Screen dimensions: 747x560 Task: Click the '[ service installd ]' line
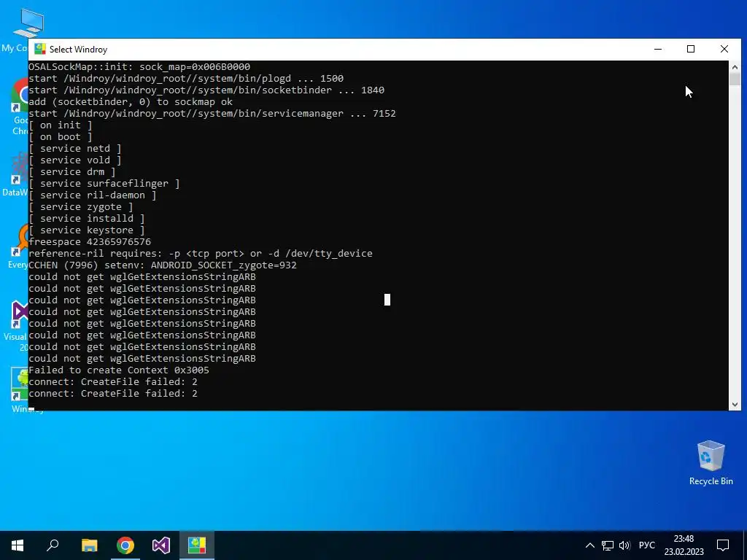pos(86,219)
